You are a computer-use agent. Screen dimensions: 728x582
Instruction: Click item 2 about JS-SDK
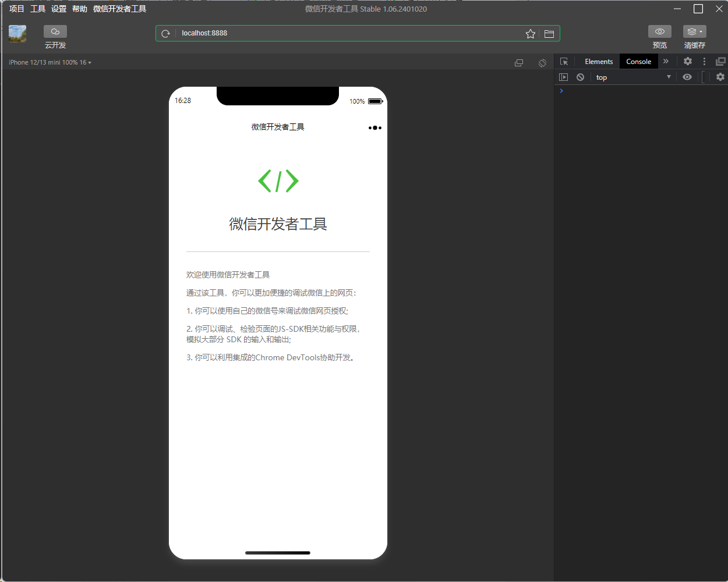274,334
